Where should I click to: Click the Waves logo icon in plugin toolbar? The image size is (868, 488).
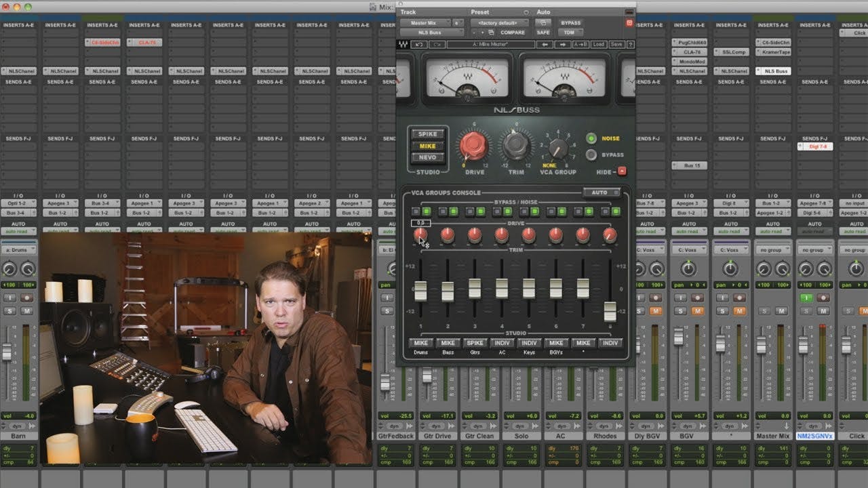pyautogui.click(x=404, y=45)
